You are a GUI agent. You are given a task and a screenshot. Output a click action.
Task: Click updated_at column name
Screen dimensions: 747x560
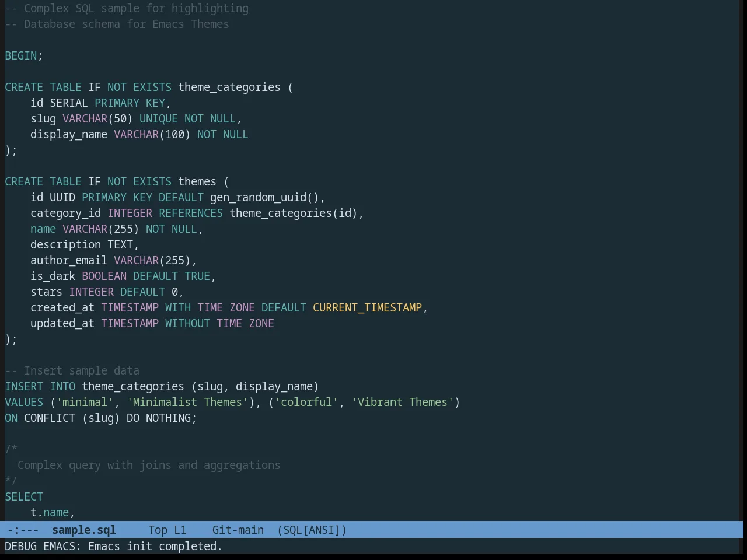[62, 323]
